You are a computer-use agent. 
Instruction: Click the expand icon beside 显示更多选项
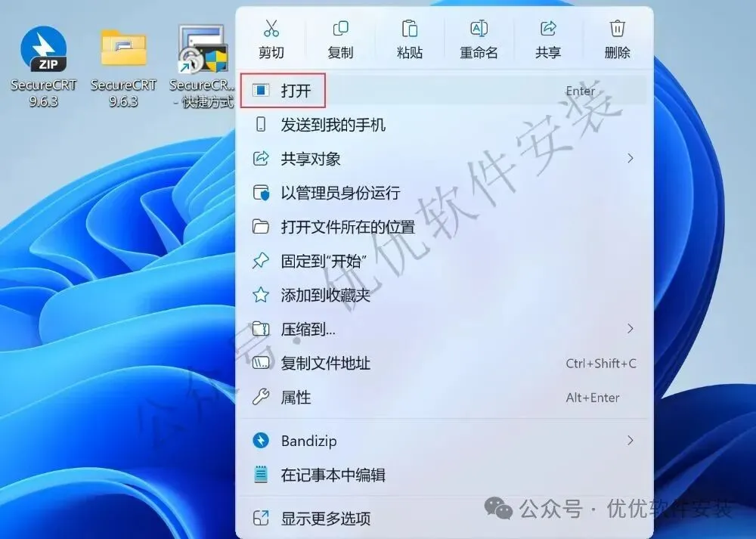(x=261, y=519)
